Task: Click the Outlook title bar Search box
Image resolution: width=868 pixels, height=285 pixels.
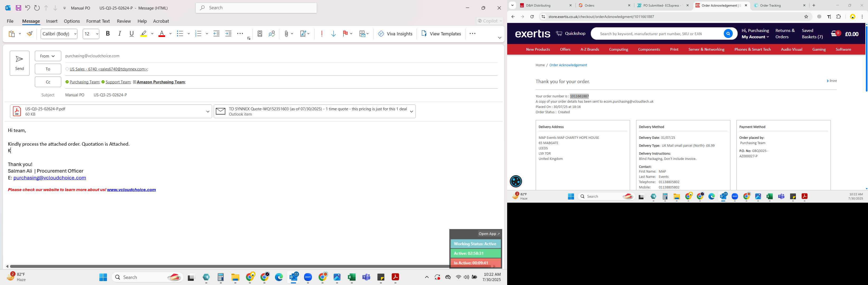Action: click(256, 8)
